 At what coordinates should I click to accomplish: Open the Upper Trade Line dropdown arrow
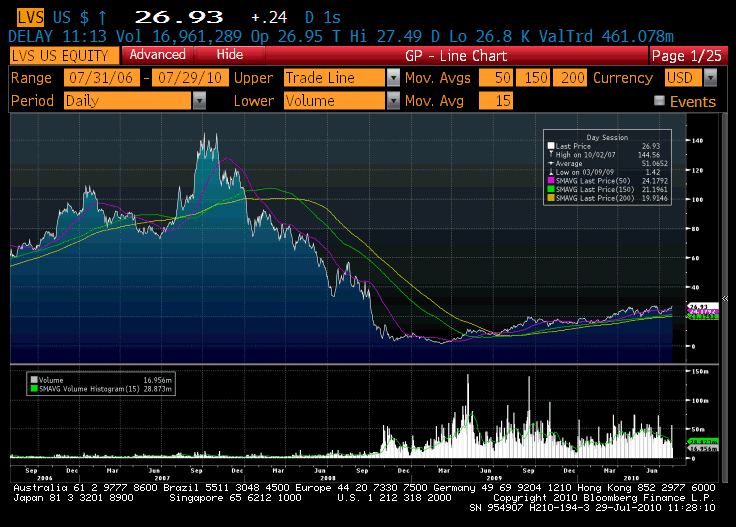[393, 78]
